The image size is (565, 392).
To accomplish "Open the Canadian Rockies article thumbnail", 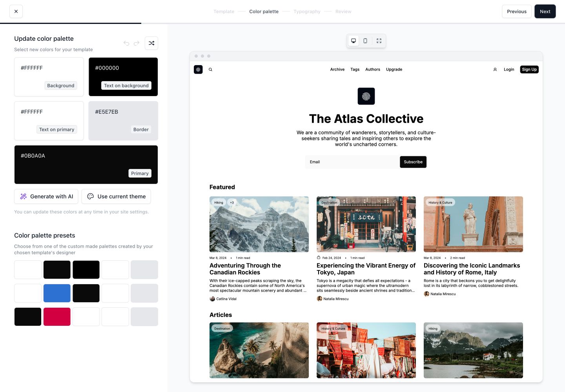I will tap(259, 224).
